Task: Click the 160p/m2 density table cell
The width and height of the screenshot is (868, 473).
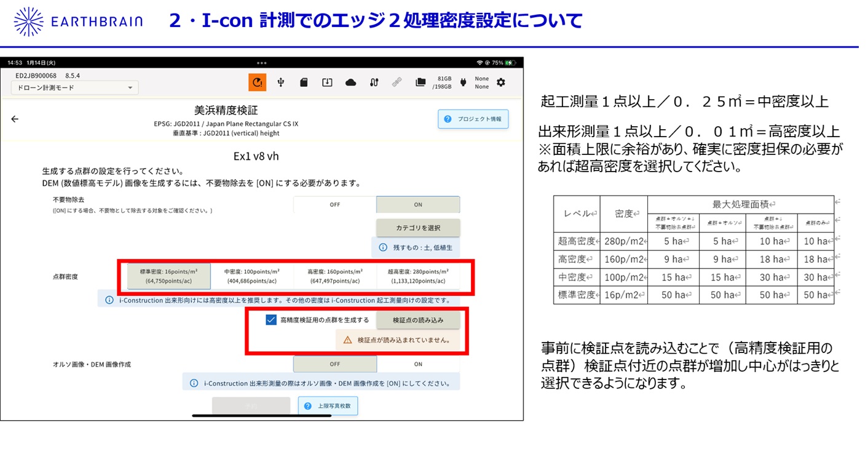Action: pyautogui.click(x=624, y=260)
